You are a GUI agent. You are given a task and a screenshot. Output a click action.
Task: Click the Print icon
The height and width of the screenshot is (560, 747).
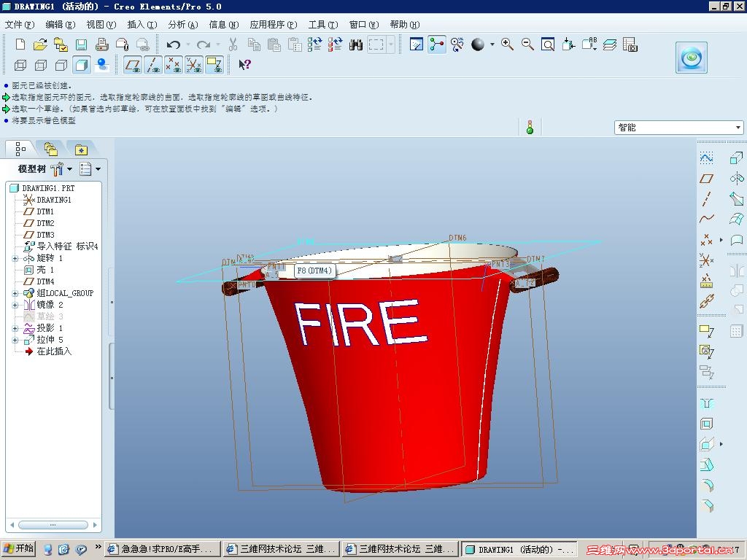[x=101, y=44]
